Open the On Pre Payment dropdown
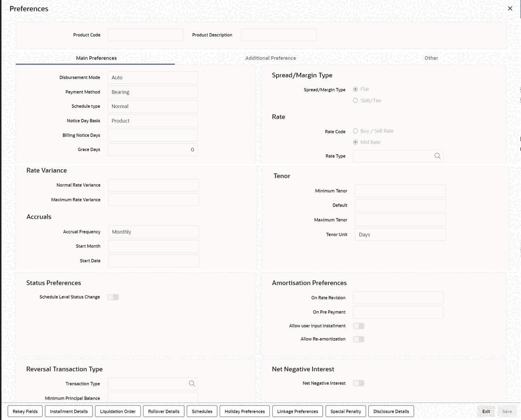 point(398,312)
